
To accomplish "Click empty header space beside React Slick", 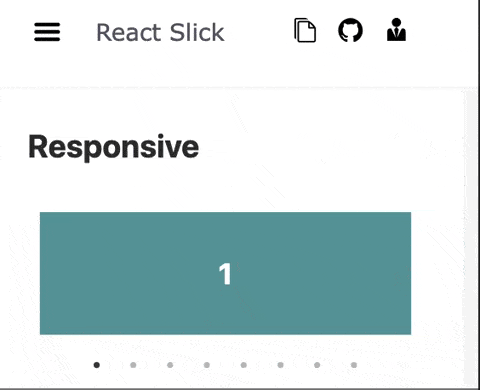I will pos(258,32).
